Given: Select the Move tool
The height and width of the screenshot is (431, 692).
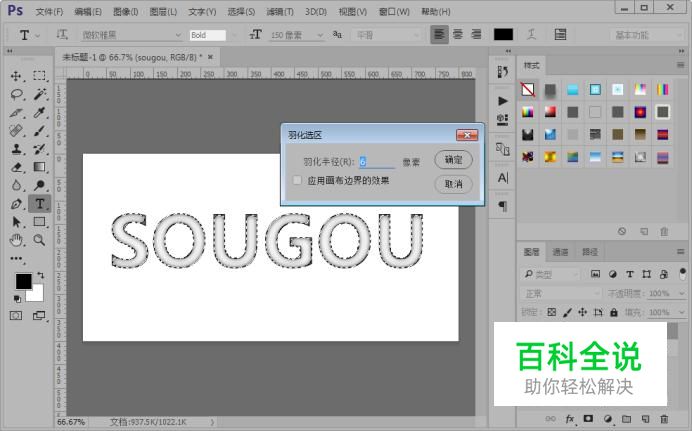Looking at the screenshot, I should [16, 76].
